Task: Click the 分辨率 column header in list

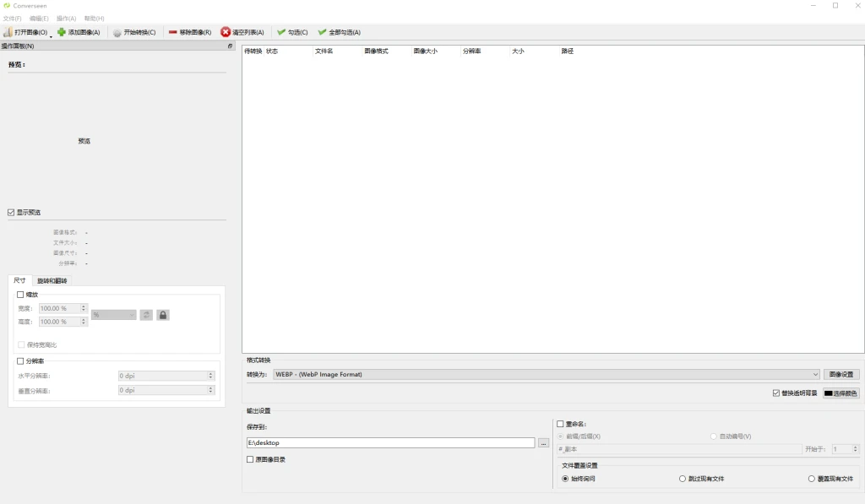Action: [x=485, y=51]
